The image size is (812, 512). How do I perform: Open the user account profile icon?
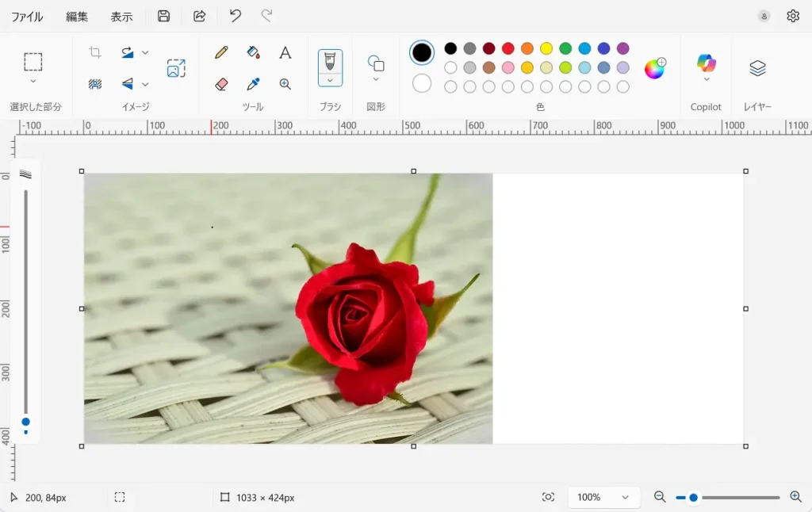[x=764, y=16]
